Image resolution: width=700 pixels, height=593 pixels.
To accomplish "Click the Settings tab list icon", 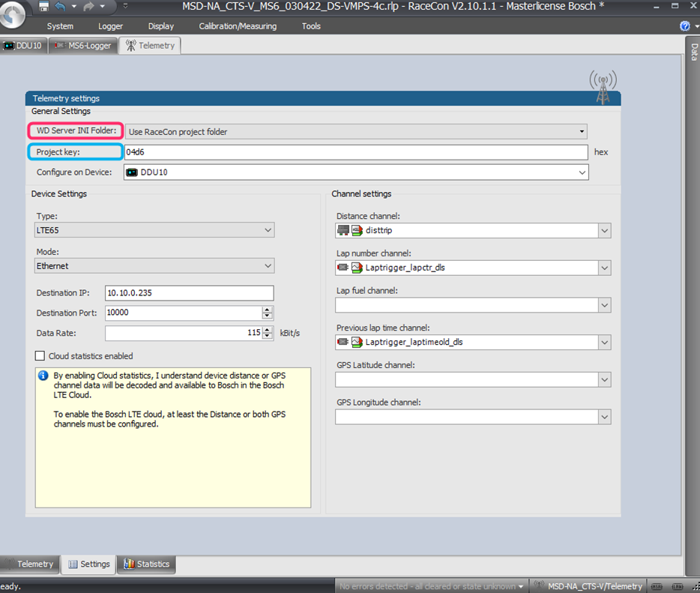I will [x=73, y=565].
